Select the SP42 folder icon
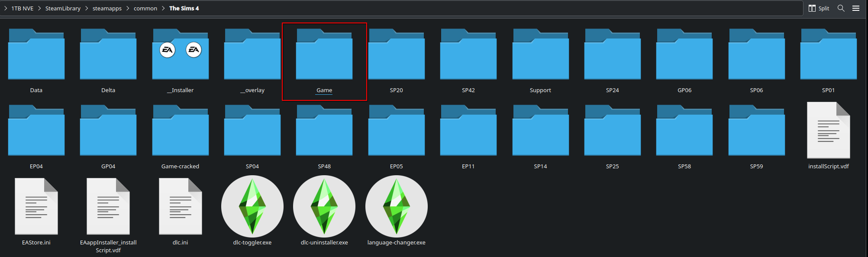The image size is (868, 257). pyautogui.click(x=468, y=54)
